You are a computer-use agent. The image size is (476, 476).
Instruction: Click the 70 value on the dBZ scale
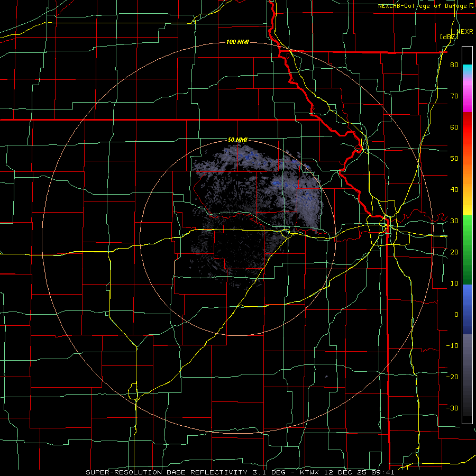click(x=454, y=96)
